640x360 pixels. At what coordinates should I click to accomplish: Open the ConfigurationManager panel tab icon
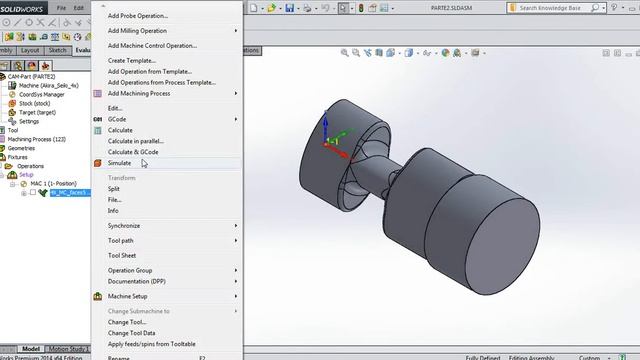(x=18, y=65)
